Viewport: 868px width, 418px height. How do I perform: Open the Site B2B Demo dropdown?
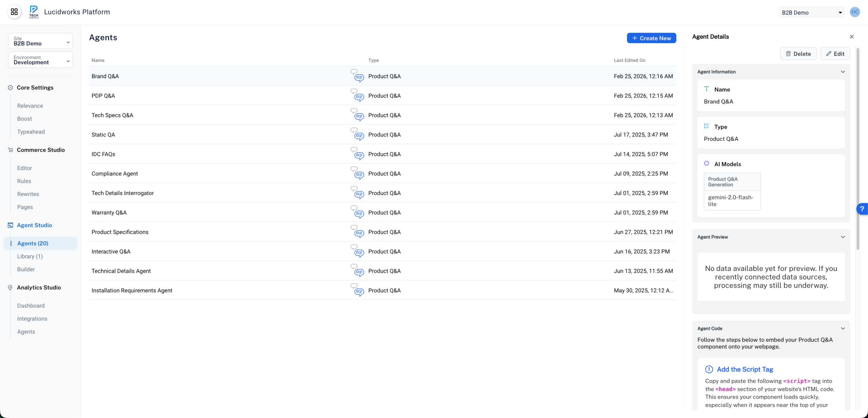[x=40, y=41]
